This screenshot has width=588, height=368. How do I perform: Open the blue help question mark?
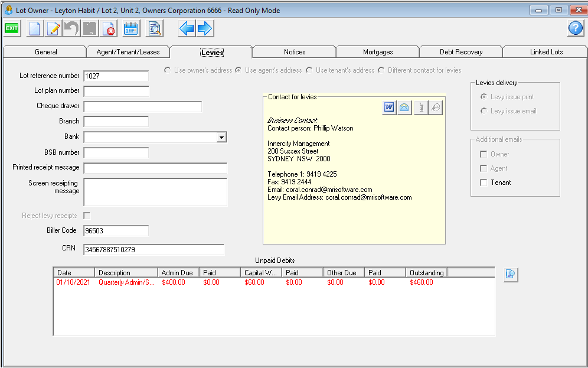pyautogui.click(x=575, y=28)
